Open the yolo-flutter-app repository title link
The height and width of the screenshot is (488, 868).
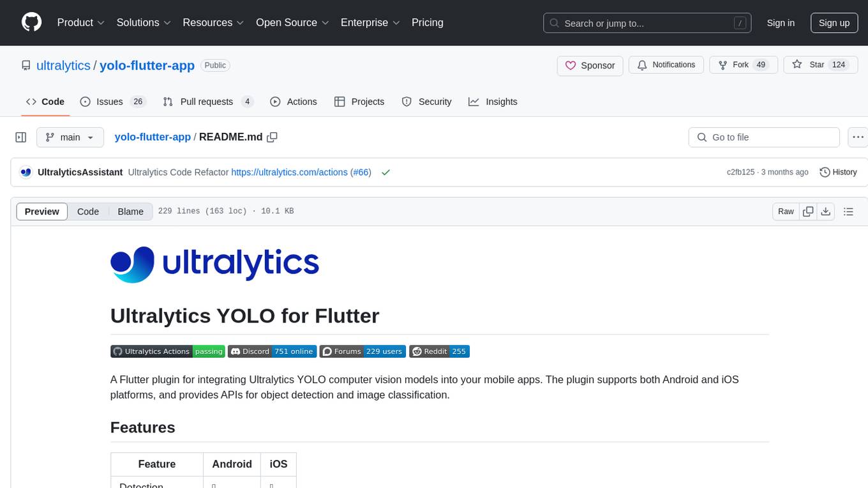pyautogui.click(x=147, y=65)
